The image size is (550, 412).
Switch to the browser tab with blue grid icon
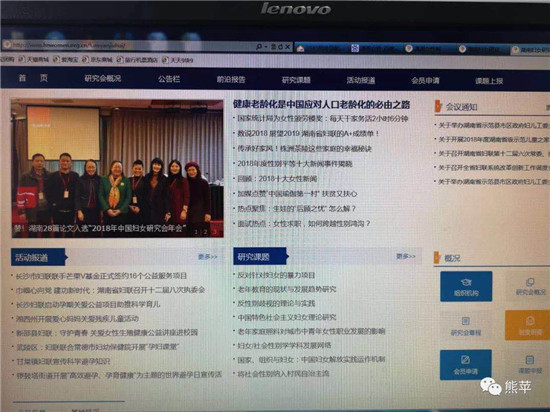[375, 48]
